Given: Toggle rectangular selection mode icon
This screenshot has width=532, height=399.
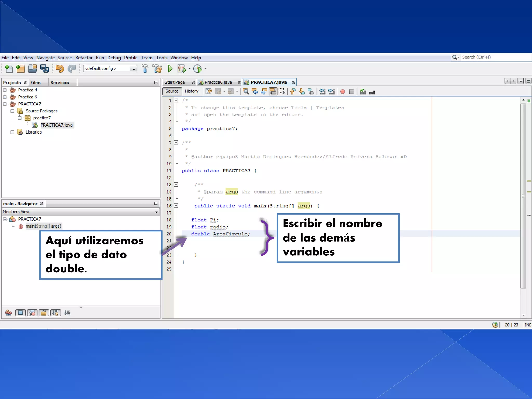Looking at the screenshot, I should pyautogui.click(x=282, y=91).
